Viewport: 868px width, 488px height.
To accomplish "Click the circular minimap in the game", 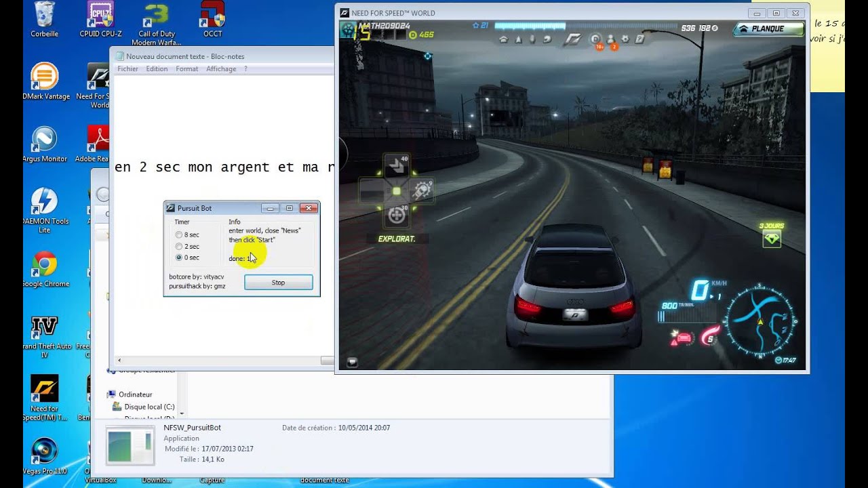I will point(759,322).
